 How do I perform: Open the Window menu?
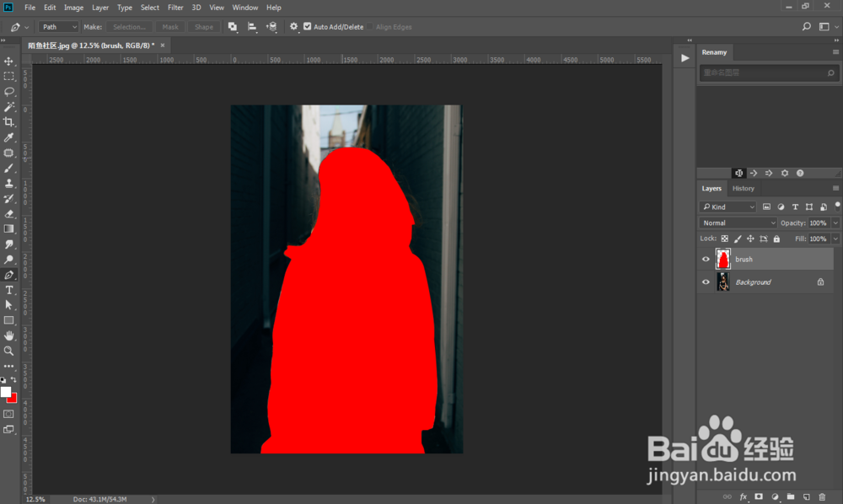coord(245,8)
